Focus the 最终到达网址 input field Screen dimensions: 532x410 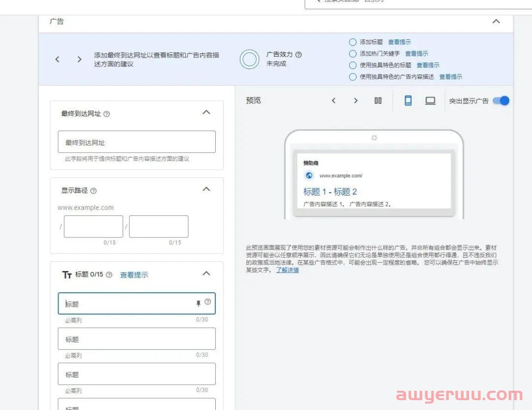pos(137,142)
